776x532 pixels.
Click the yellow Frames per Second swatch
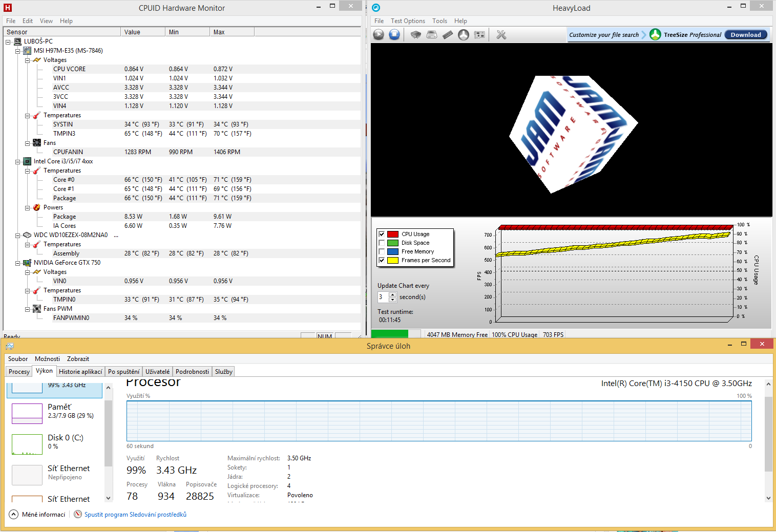[393, 260]
